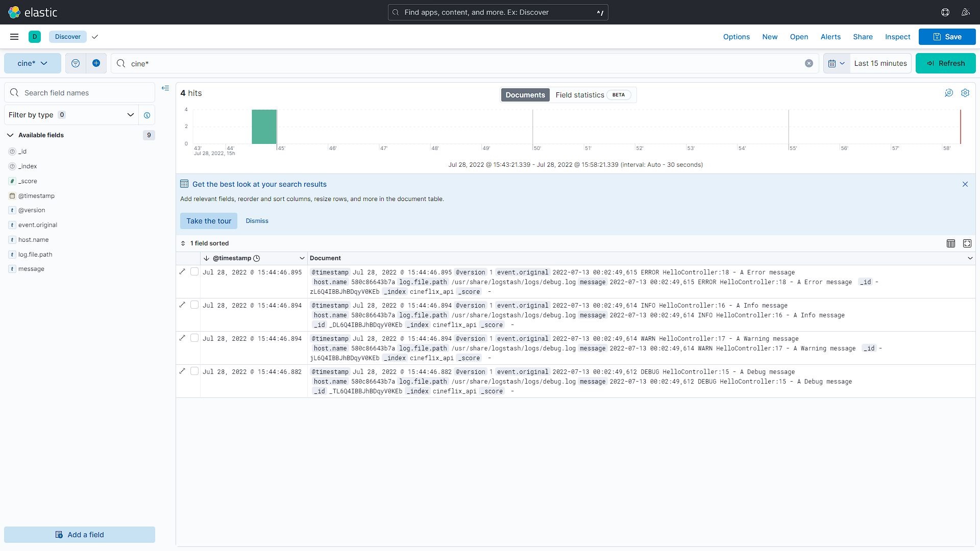Clear the cine* search query
Viewport: 980px width, 551px height.
point(808,63)
